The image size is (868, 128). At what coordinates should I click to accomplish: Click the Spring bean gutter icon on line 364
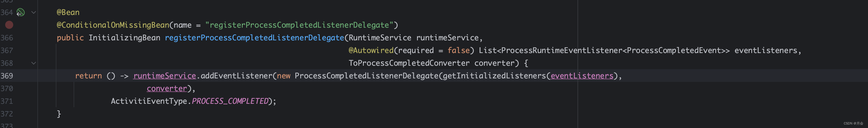[x=20, y=12]
